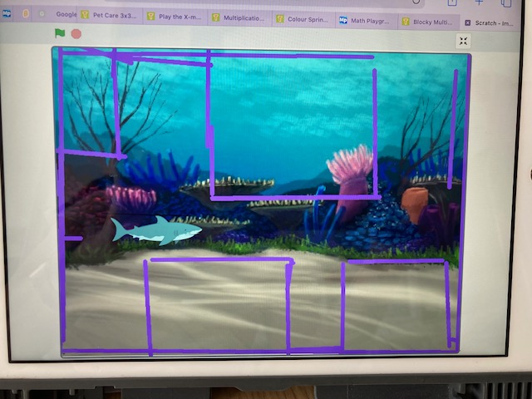Click the orange pinned tab icon

[26, 14]
